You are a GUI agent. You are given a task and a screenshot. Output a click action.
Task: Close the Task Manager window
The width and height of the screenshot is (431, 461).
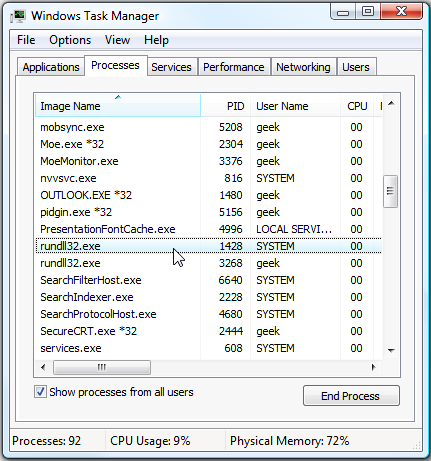402,12
